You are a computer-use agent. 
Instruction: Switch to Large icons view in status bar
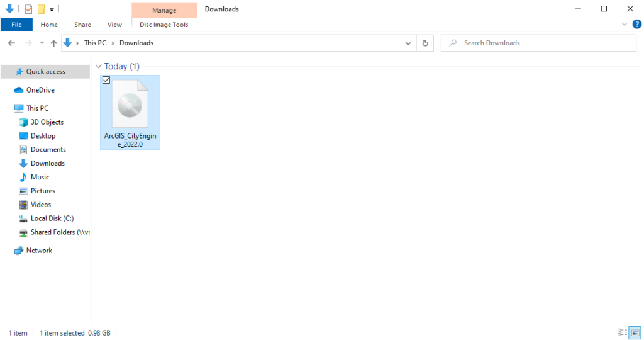[x=635, y=332]
